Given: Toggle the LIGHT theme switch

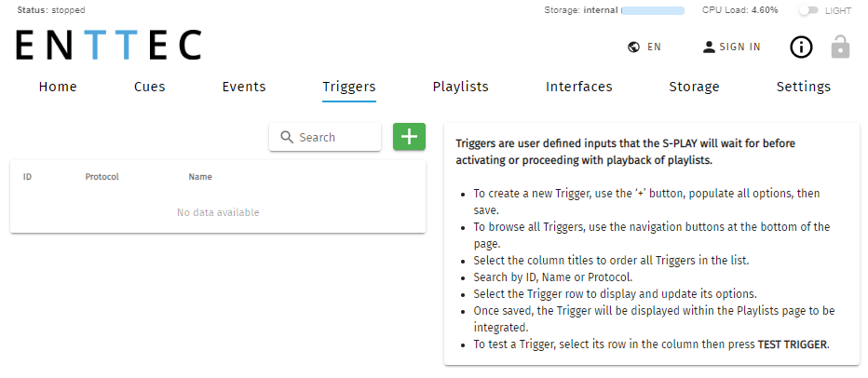Looking at the screenshot, I should (808, 10).
